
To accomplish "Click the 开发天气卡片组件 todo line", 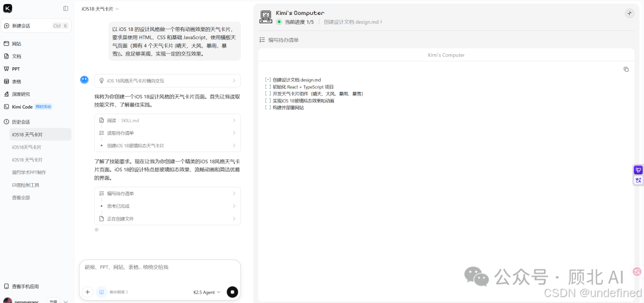I will click(314, 94).
